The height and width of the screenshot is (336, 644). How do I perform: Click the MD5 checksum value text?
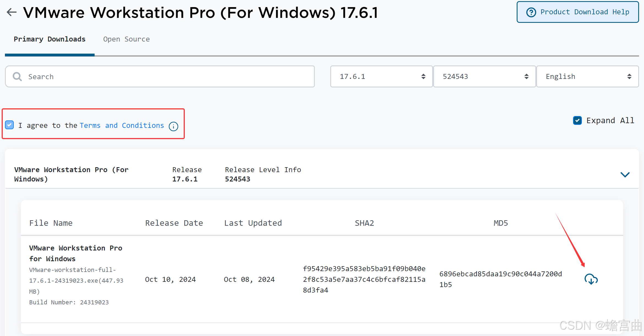pyautogui.click(x=500, y=279)
